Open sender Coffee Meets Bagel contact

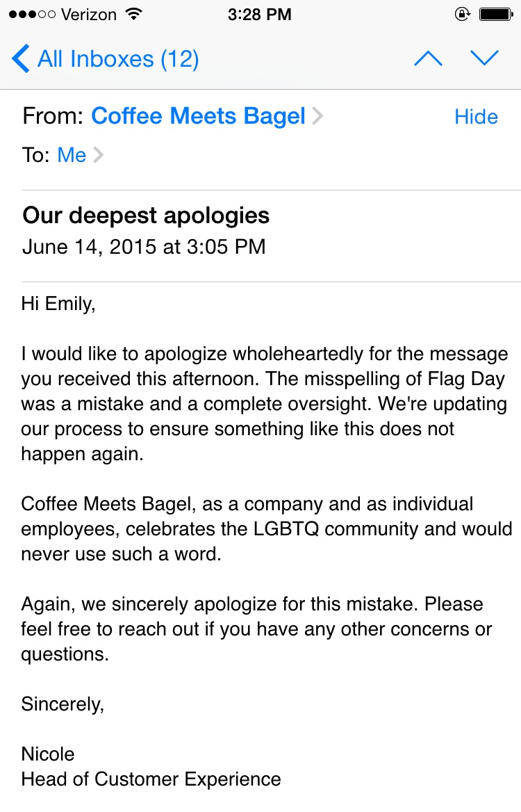(x=198, y=116)
